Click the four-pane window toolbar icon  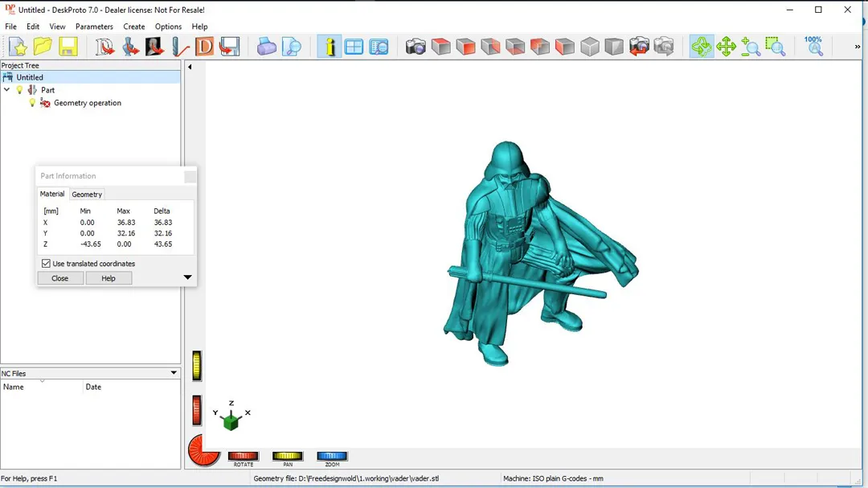354,47
